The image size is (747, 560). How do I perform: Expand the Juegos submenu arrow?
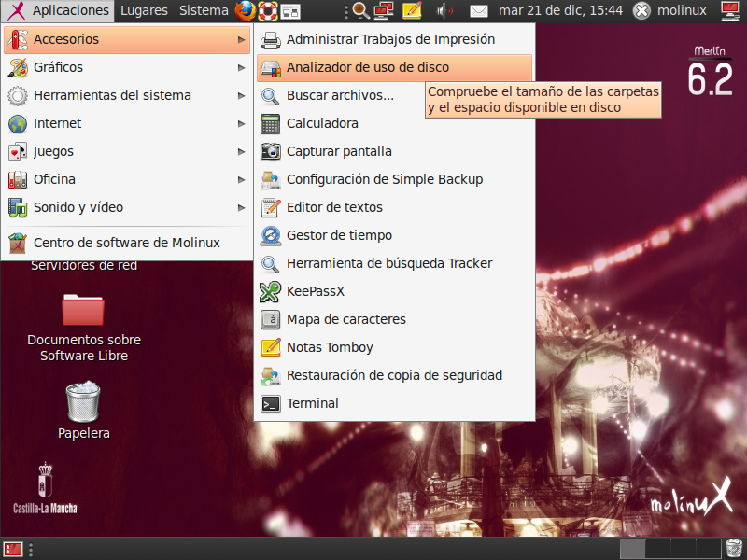click(x=242, y=152)
